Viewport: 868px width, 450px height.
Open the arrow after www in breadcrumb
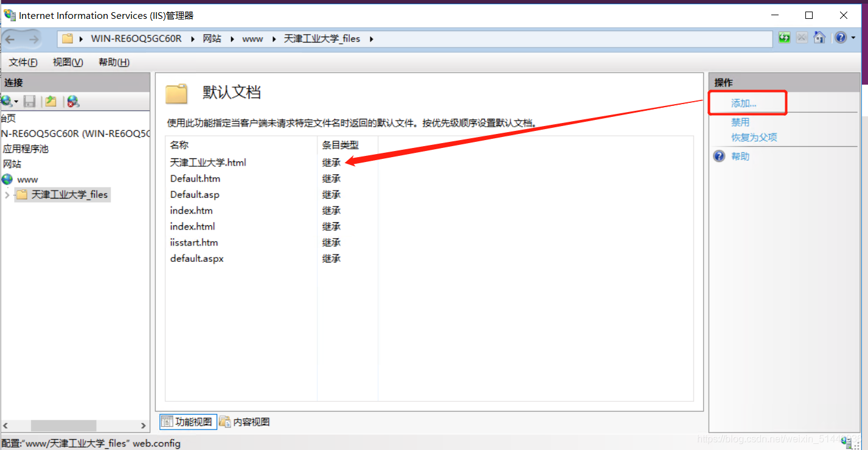pos(274,39)
